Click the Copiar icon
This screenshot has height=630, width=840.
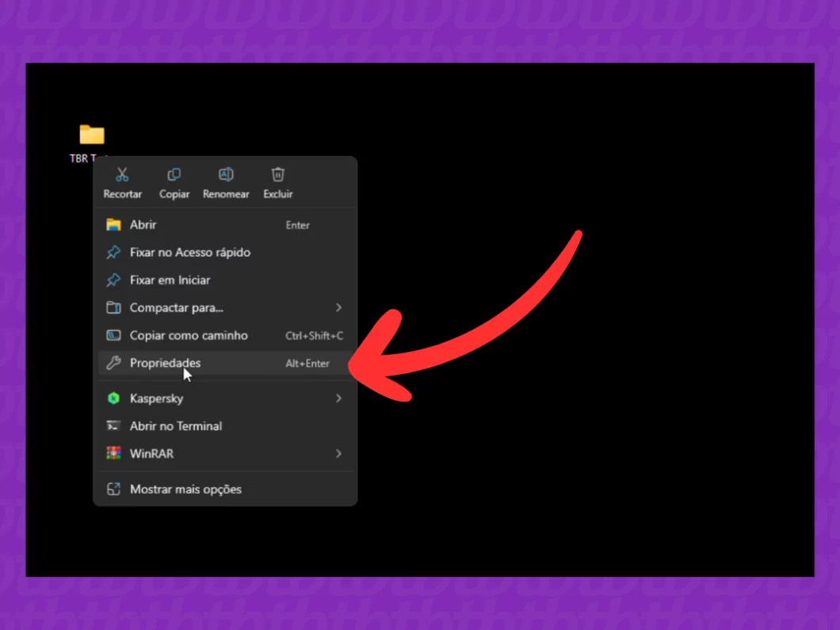[174, 174]
